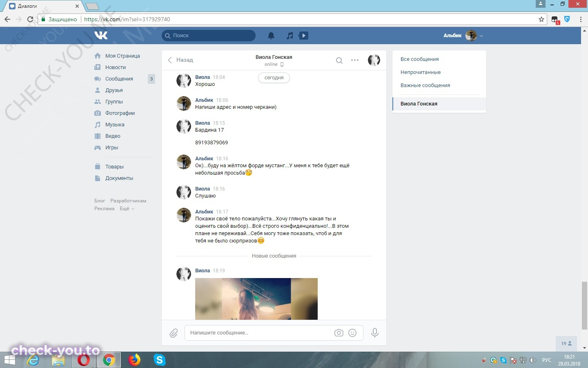Viewport: 588px width, 368px height.
Task: Open the emoji smiley picker
Action: click(352, 333)
